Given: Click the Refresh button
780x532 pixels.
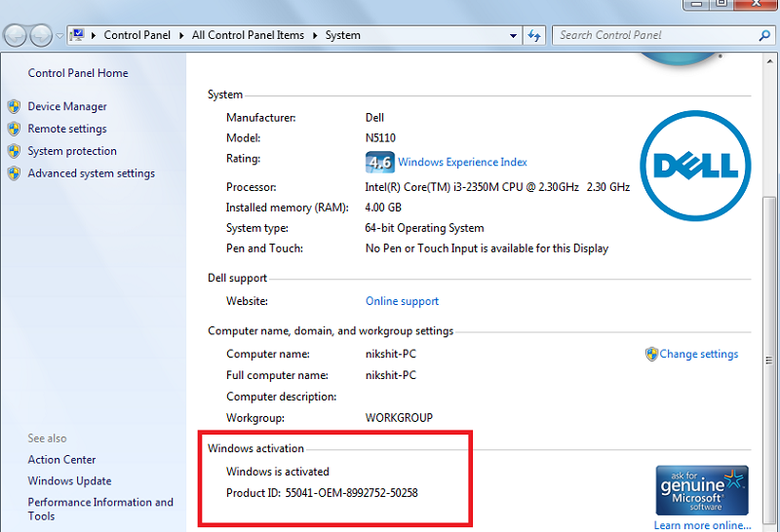Looking at the screenshot, I should tap(534, 36).
